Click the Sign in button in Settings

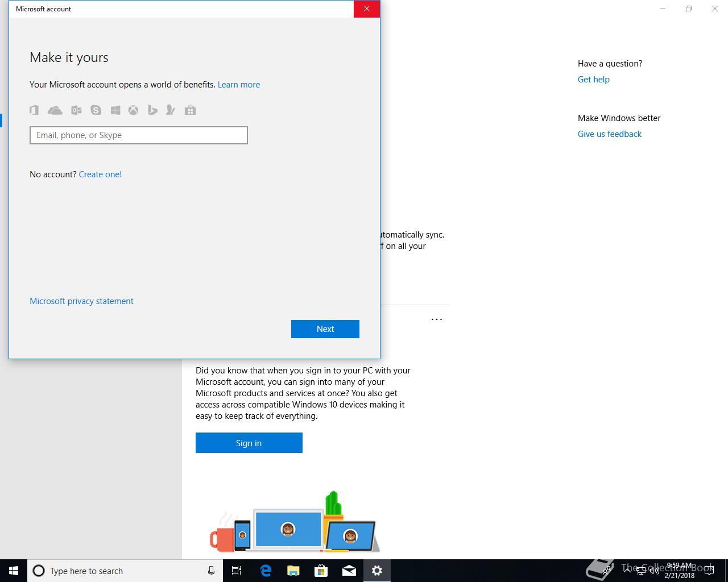249,443
